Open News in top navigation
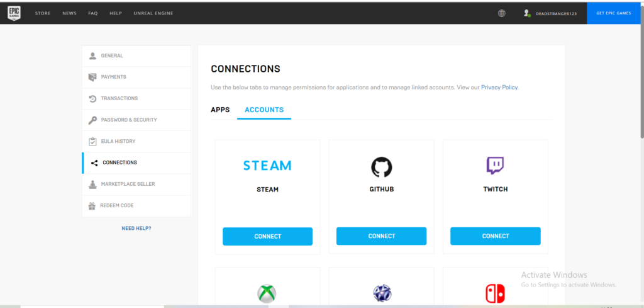This screenshot has height=308, width=644. coord(69,13)
